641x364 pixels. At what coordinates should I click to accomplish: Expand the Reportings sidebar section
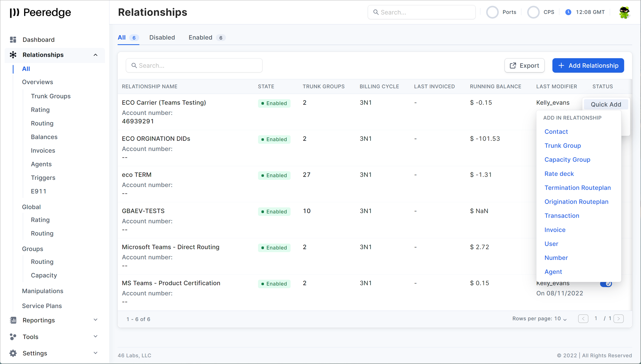[96, 320]
